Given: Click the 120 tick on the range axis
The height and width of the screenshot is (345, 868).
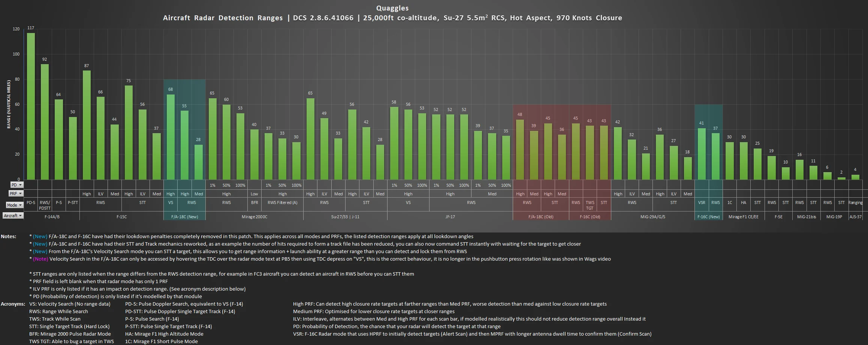Looking at the screenshot, I should point(16,29).
